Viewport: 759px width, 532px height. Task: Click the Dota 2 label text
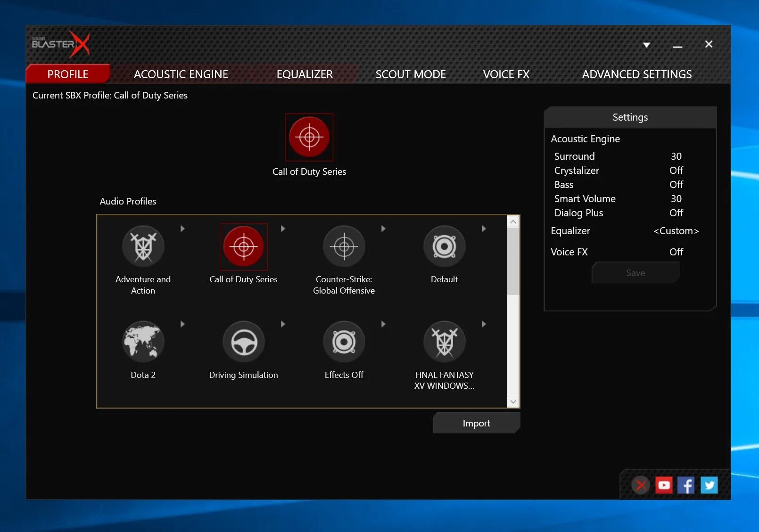(x=143, y=375)
